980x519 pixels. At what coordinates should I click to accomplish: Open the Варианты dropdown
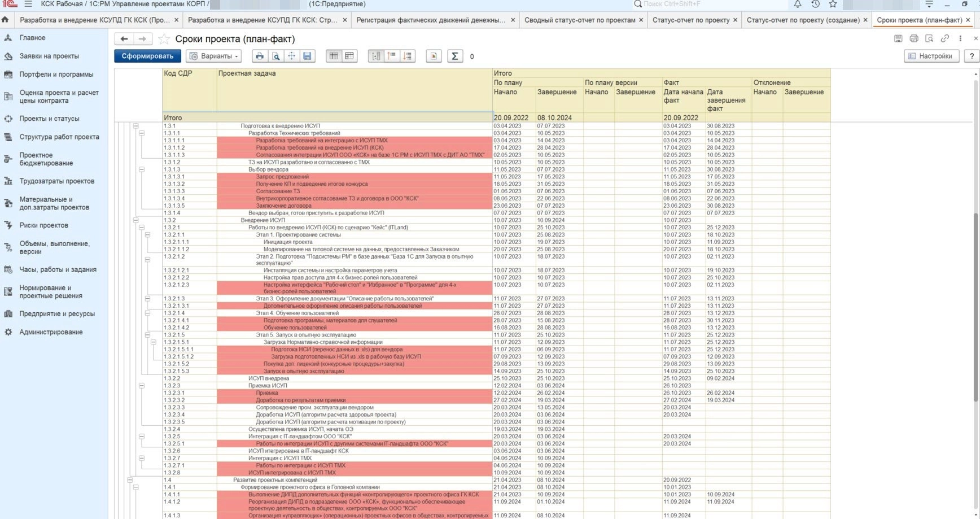213,56
